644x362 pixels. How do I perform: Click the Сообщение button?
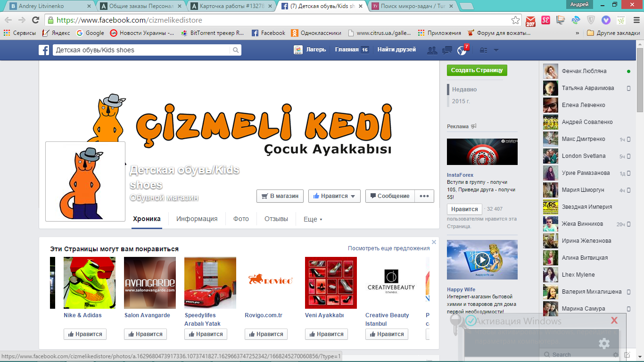(x=390, y=196)
